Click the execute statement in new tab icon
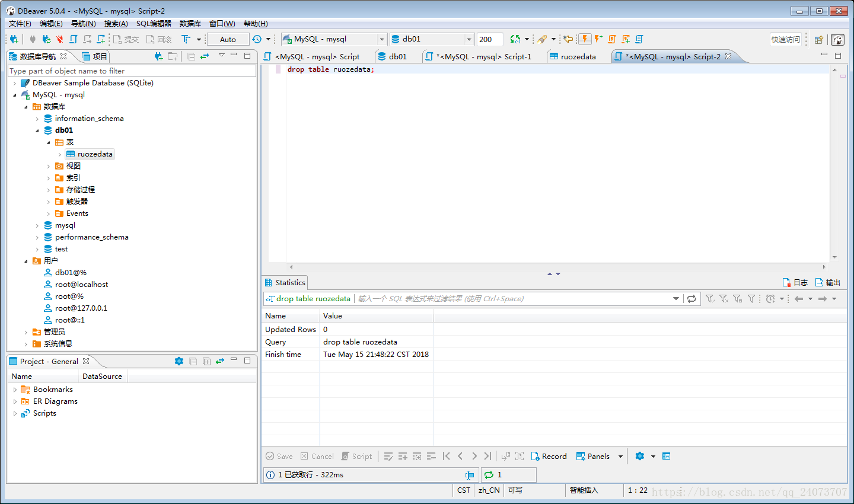 point(598,39)
